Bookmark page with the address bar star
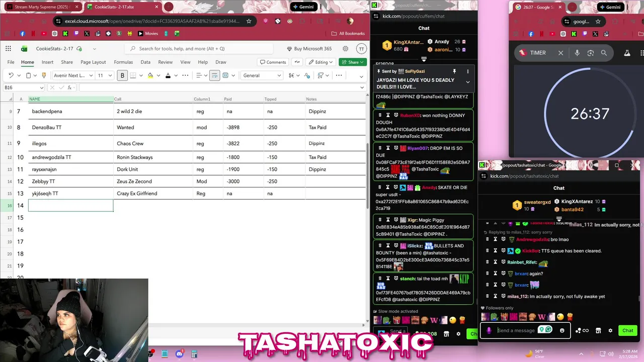 (x=249, y=21)
